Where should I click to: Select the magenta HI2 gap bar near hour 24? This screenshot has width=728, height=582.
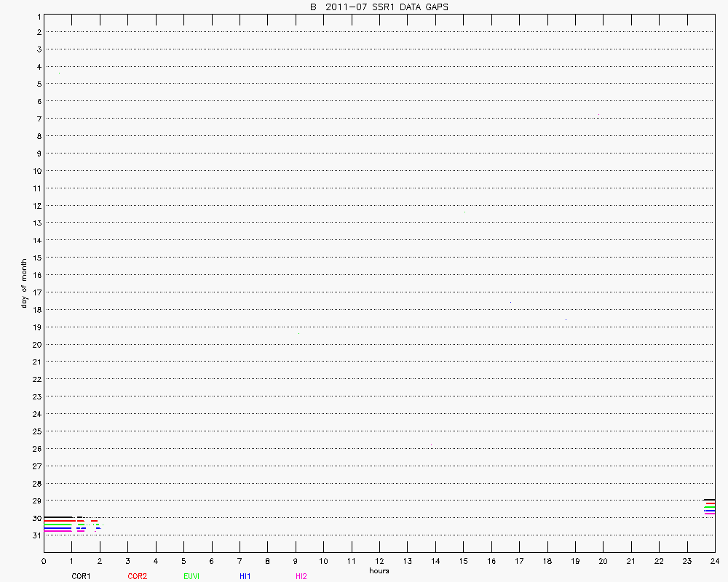coord(710,514)
